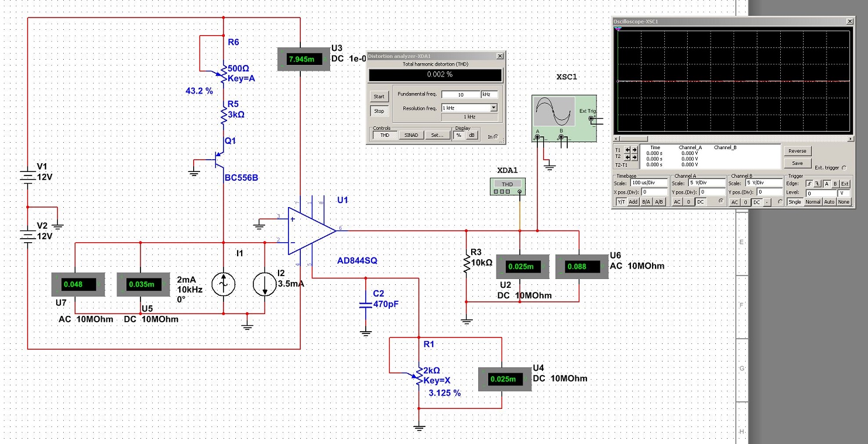
Task: Switch Display to percent (%)
Action: pos(458,135)
